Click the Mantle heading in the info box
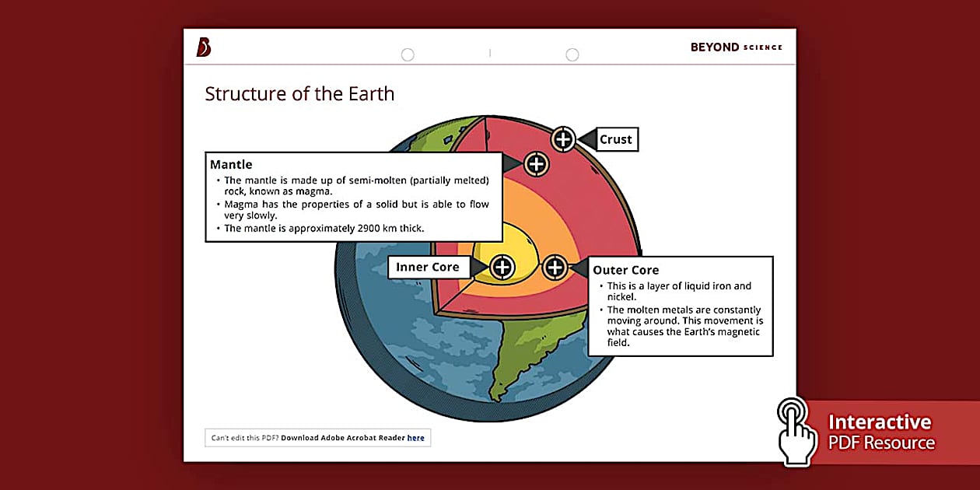Image resolution: width=980 pixels, height=490 pixels. pos(231,165)
